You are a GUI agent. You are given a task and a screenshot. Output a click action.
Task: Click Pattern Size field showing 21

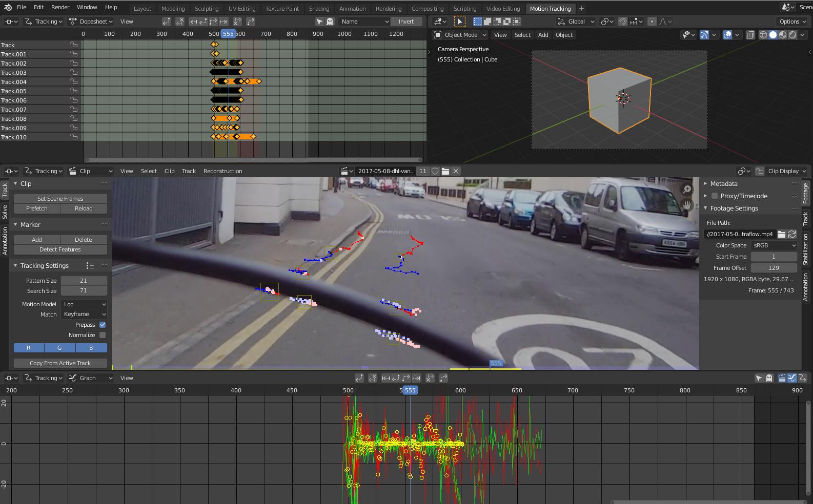(x=84, y=281)
